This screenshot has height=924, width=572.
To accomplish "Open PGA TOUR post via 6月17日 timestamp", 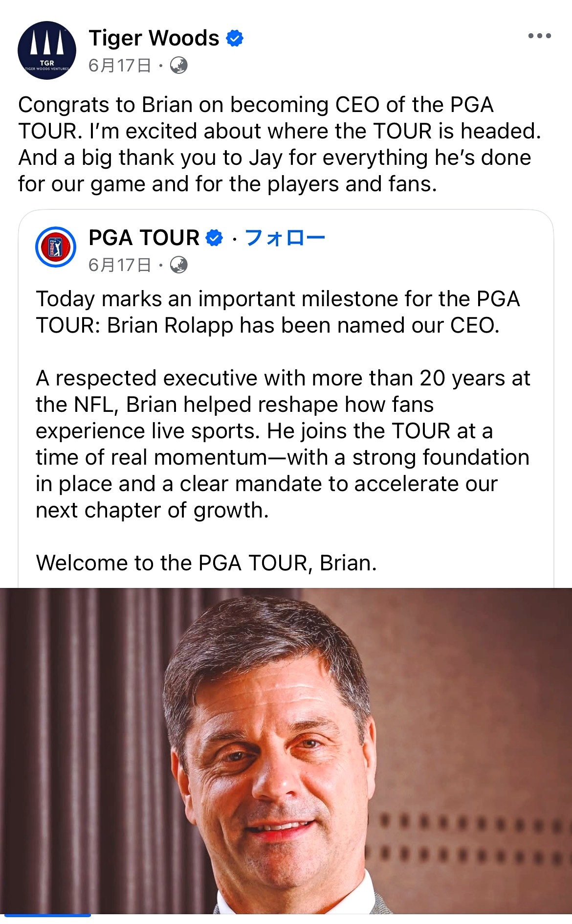I will [120, 265].
